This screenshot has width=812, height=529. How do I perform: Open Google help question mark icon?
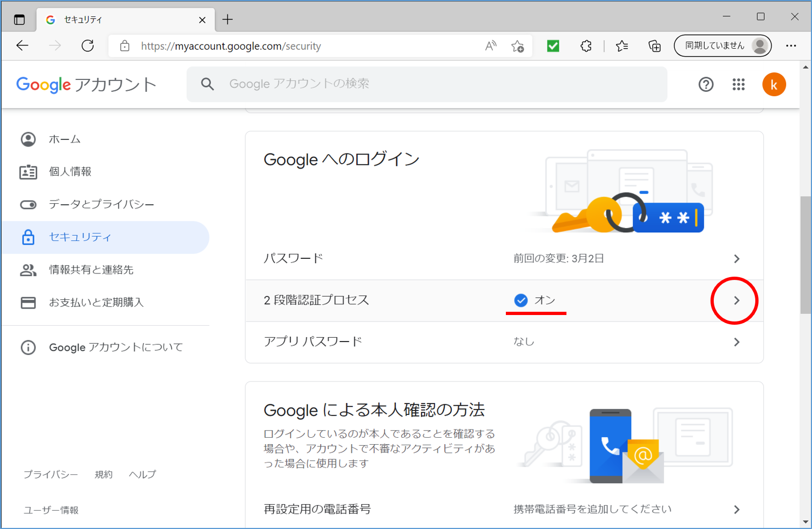click(706, 84)
